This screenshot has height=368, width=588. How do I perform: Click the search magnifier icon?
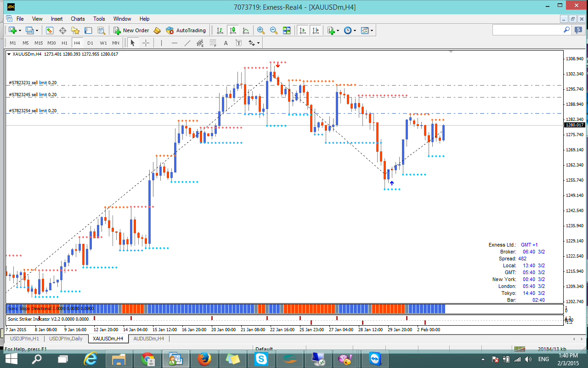tap(566, 30)
